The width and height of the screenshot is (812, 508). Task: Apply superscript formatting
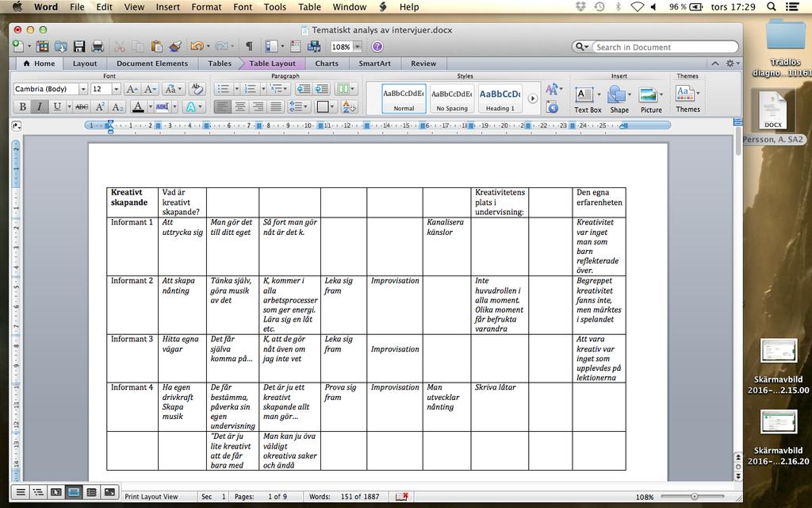pos(101,107)
